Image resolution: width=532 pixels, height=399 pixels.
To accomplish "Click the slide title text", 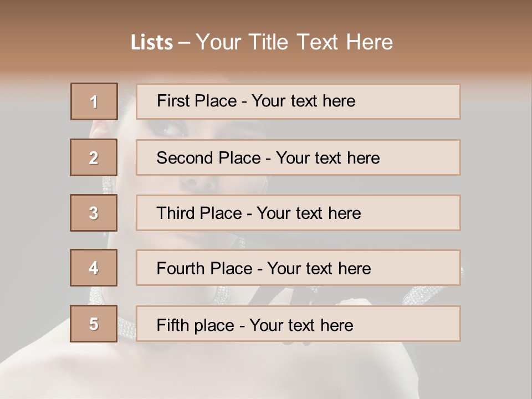I will point(262,42).
